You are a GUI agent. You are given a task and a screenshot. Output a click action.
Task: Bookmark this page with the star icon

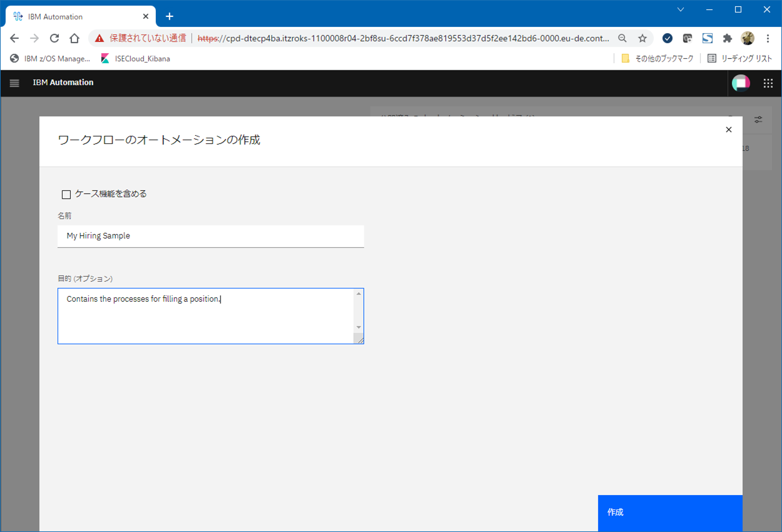(x=642, y=38)
